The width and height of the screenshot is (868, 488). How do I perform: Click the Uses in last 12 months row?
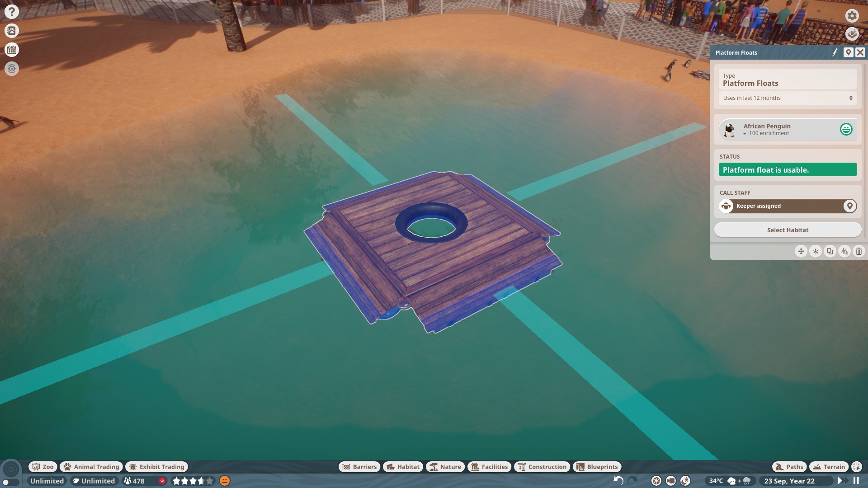pos(788,98)
